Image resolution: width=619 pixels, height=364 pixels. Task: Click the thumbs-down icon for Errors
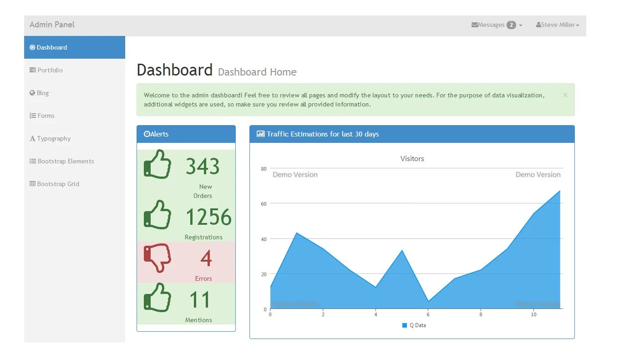[x=157, y=258]
